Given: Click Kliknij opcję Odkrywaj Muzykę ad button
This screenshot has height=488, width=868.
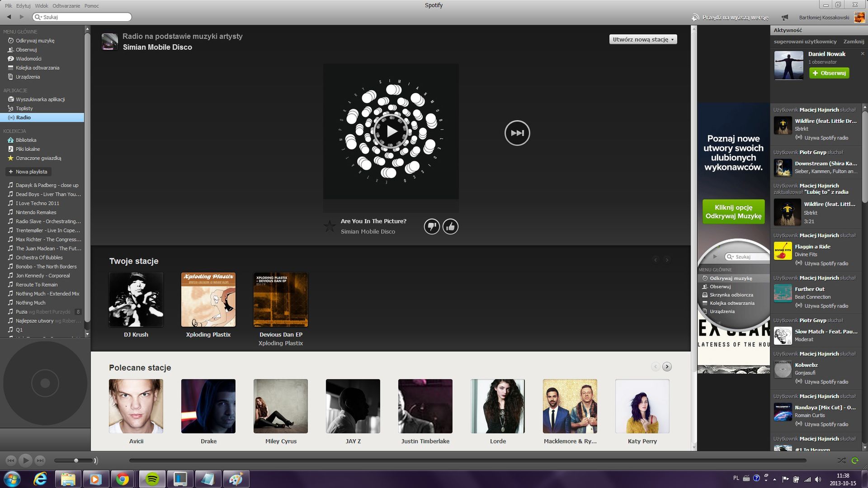Looking at the screenshot, I should [733, 211].
